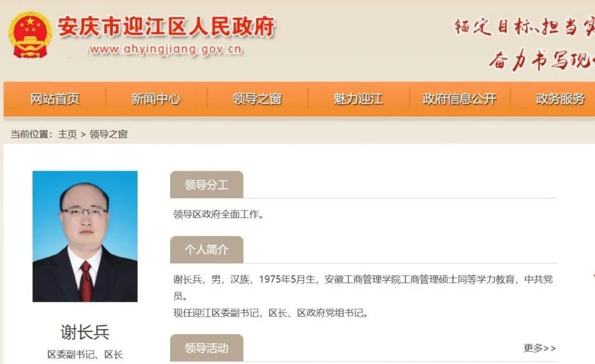Open the 网站首页 menu item

point(55,99)
